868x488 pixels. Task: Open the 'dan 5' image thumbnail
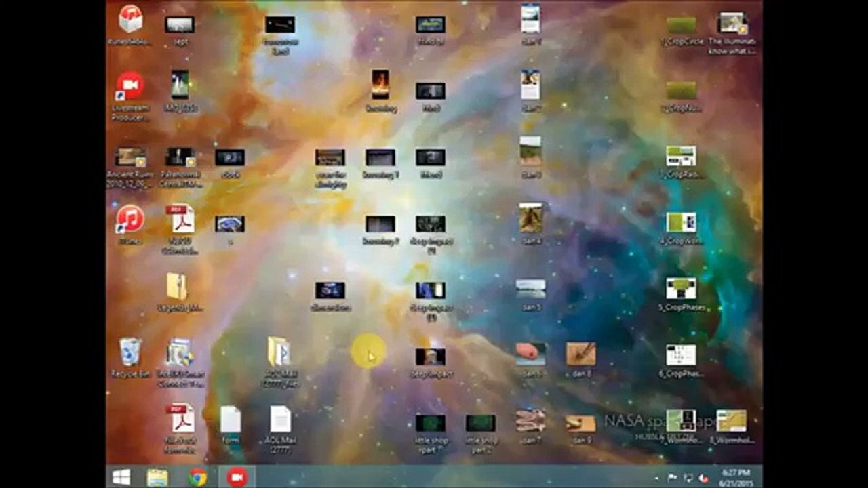click(530, 289)
